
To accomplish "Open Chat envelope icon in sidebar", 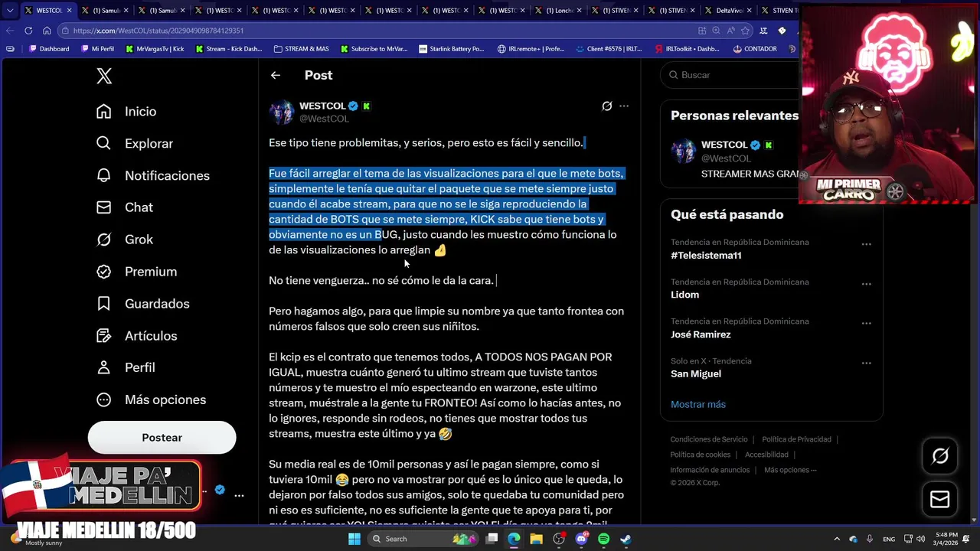I will point(104,207).
